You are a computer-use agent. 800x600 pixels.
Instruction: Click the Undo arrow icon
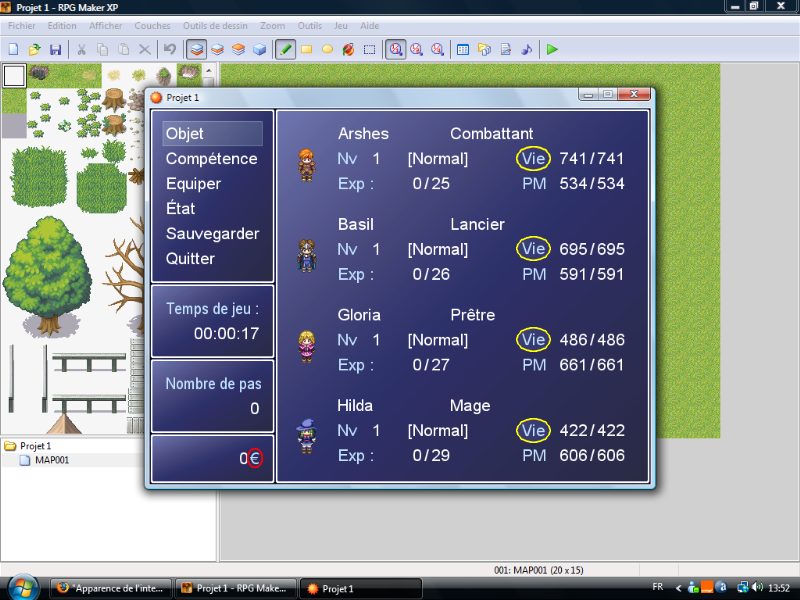170,49
